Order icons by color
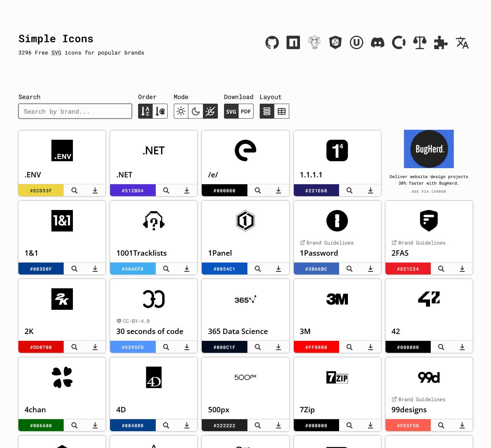This screenshot has width=491, height=448. [160, 111]
